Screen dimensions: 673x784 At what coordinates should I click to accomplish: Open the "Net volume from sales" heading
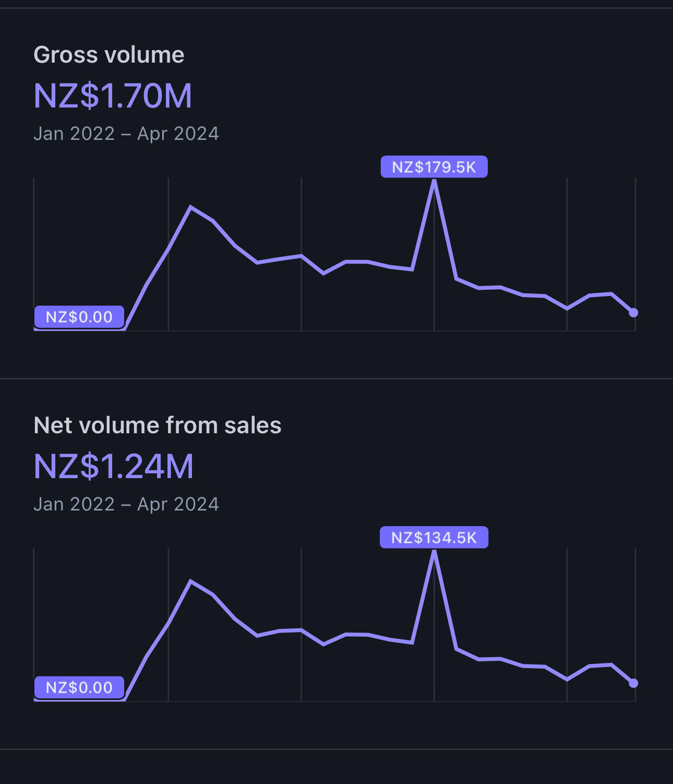click(x=157, y=425)
